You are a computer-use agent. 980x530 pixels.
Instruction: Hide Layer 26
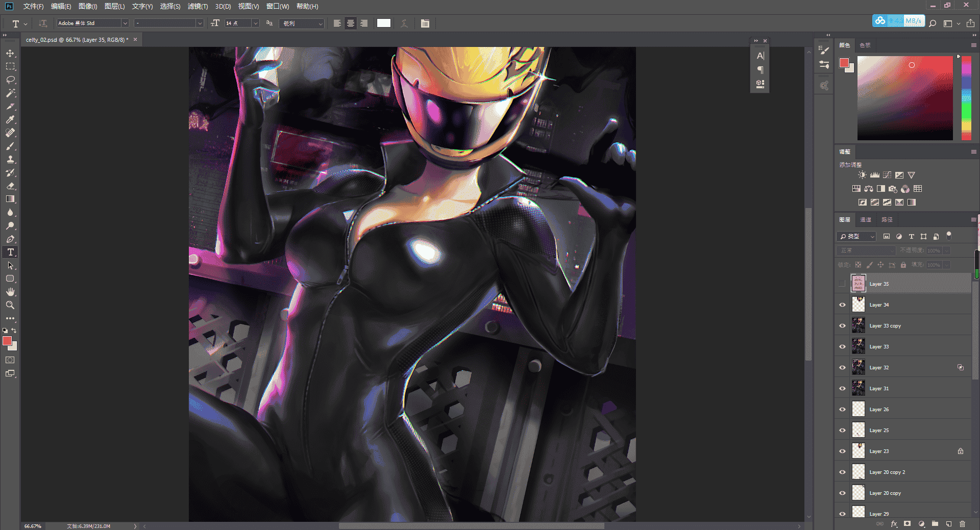(x=842, y=409)
